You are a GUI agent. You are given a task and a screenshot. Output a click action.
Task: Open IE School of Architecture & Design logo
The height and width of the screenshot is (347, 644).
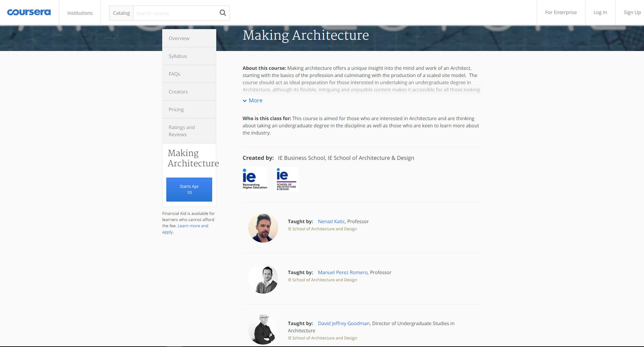[x=287, y=179]
